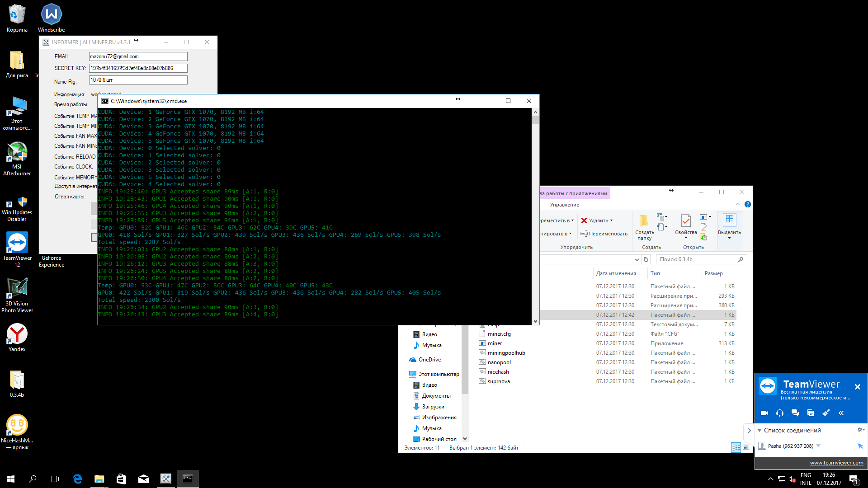Open the Управление ribbon tab
Image resolution: width=868 pixels, height=488 pixels.
(564, 205)
